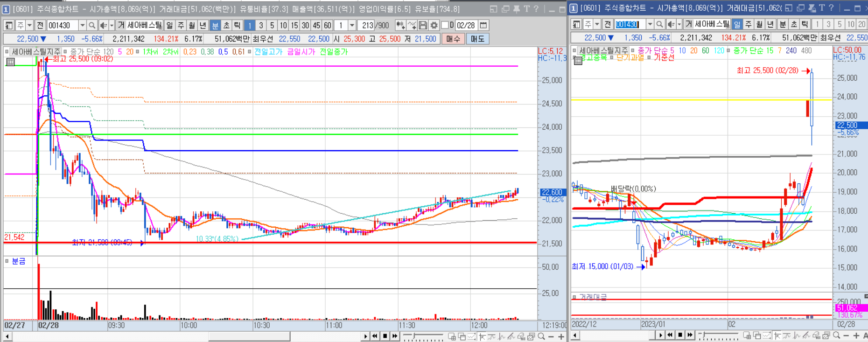Viewport: 868px width, 342px height.
Task: Click the chart sidebar toggle icon in right window
Action: [576, 24]
